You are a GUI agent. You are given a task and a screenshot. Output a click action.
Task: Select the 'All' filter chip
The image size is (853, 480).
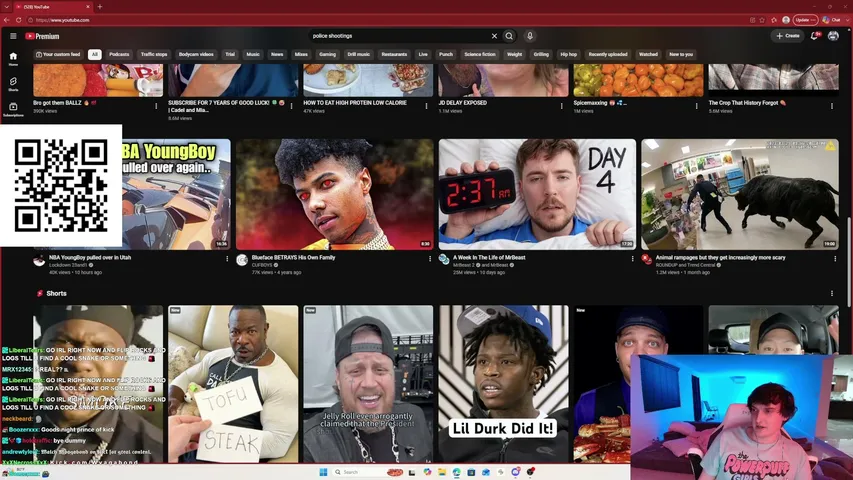point(95,54)
